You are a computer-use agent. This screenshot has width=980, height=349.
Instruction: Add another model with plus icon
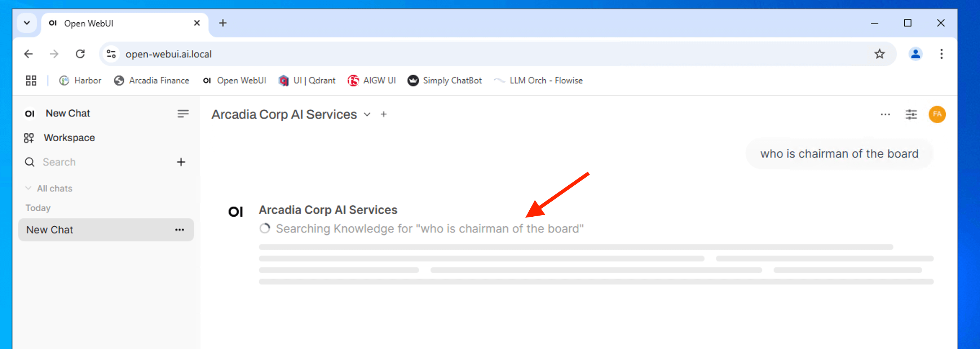(384, 115)
